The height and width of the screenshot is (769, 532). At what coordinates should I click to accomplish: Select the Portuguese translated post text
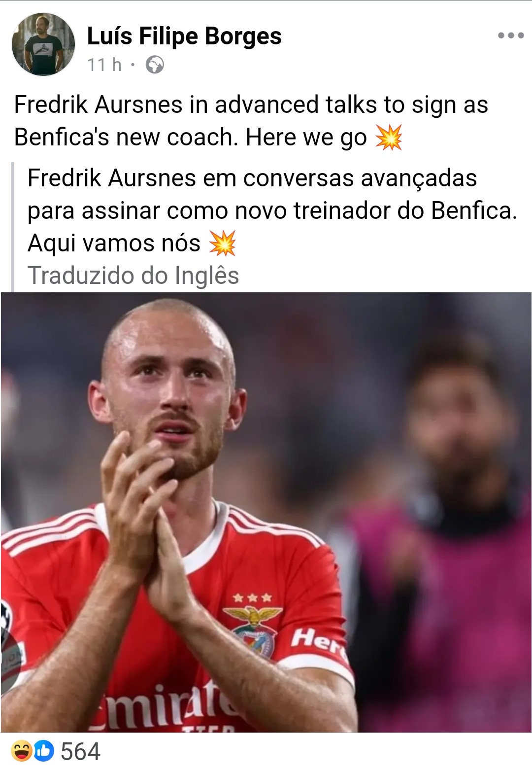272,210
